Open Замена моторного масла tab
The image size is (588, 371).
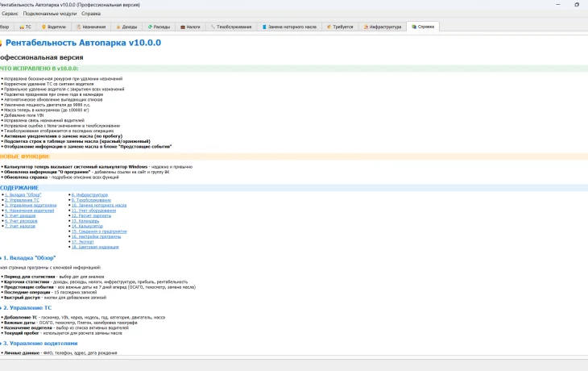pos(289,27)
